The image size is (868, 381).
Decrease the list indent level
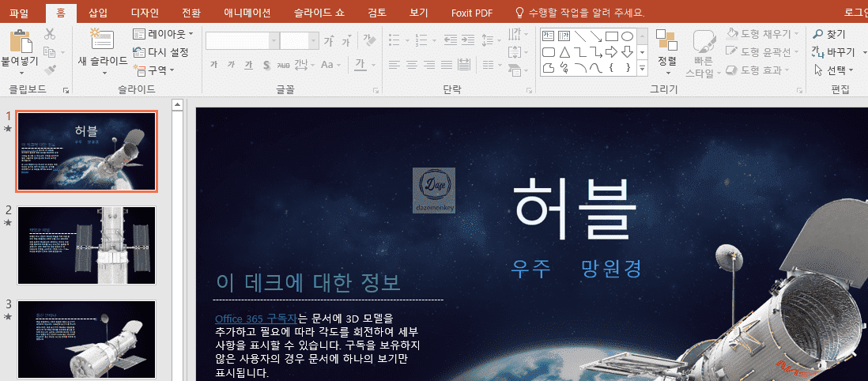pos(451,40)
